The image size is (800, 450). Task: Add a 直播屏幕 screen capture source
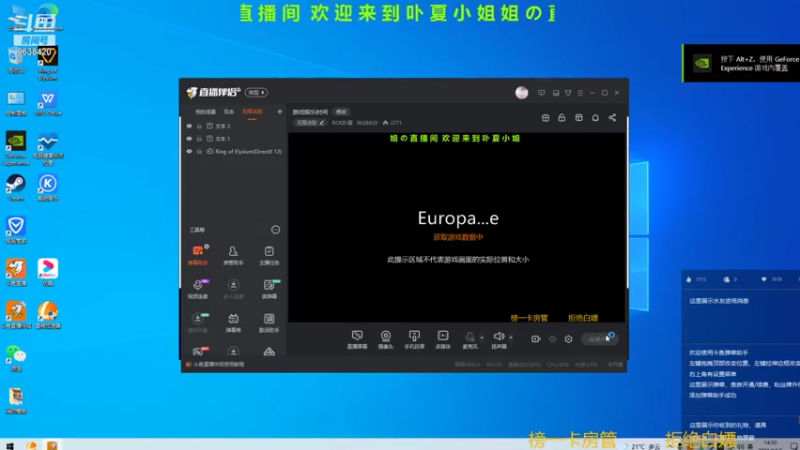pyautogui.click(x=357, y=339)
